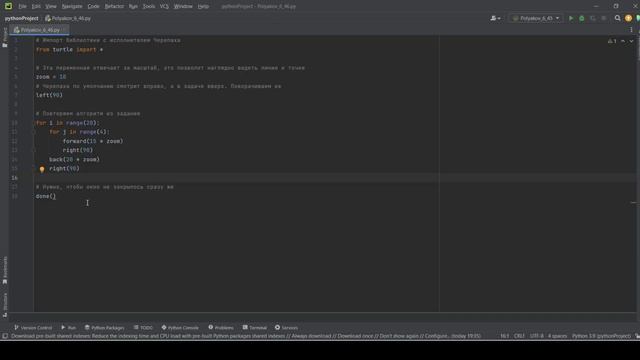Click the warnings indicator showing 1 problem
The image size is (640, 360).
point(612,41)
